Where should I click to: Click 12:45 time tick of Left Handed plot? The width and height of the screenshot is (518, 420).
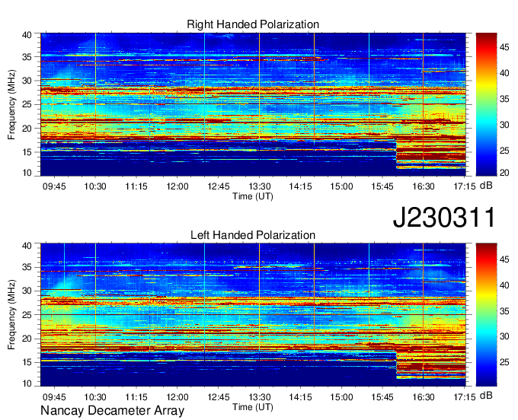pyautogui.click(x=219, y=396)
